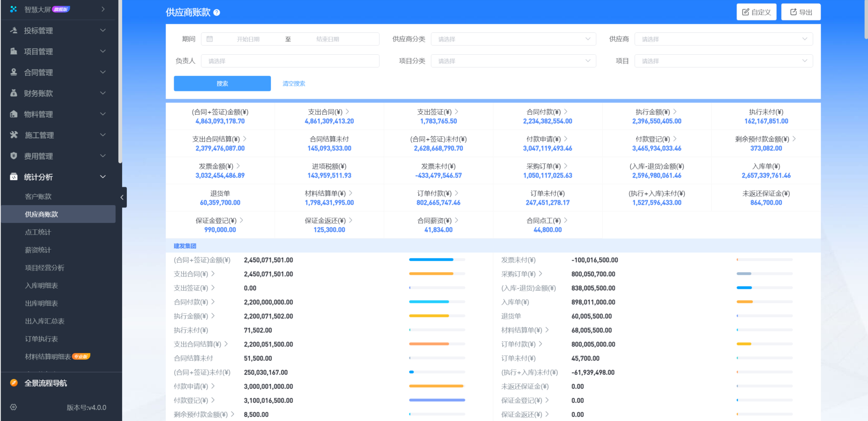The height and width of the screenshot is (421, 868).
Task: Collapse the sidebar using the arrow handle
Action: (122, 197)
